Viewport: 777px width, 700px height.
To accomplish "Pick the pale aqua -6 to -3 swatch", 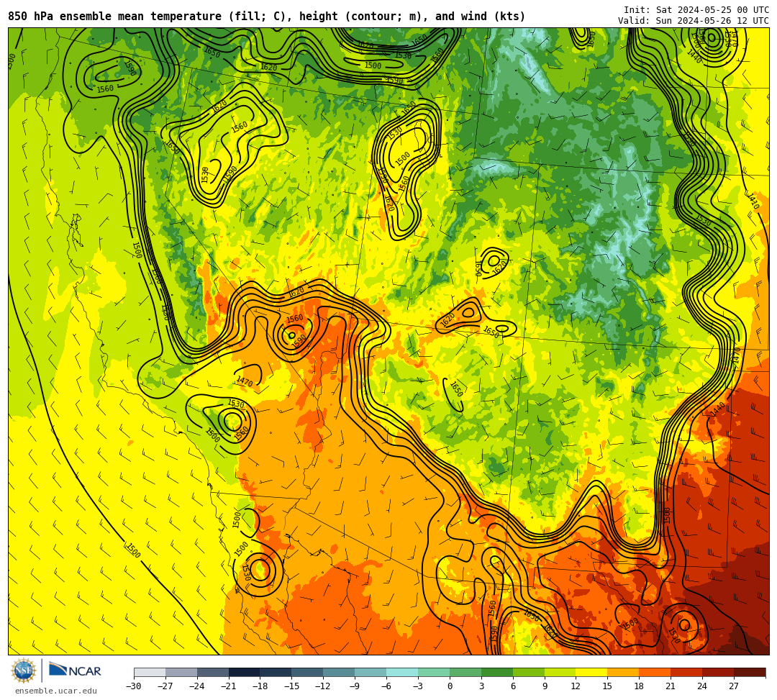I will tap(402, 672).
